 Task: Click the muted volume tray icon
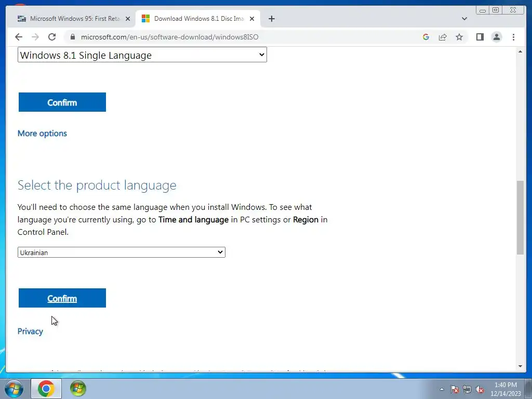(480, 389)
